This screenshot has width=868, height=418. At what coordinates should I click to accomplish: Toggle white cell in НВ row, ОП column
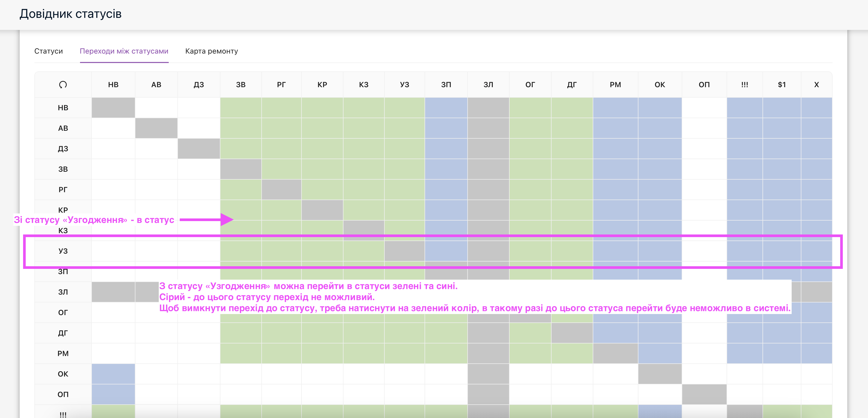tap(704, 108)
